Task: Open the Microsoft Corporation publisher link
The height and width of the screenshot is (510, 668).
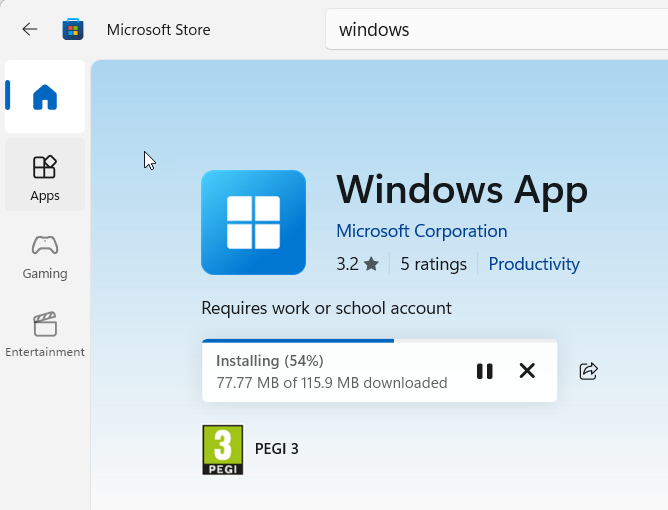Action: [x=421, y=231]
